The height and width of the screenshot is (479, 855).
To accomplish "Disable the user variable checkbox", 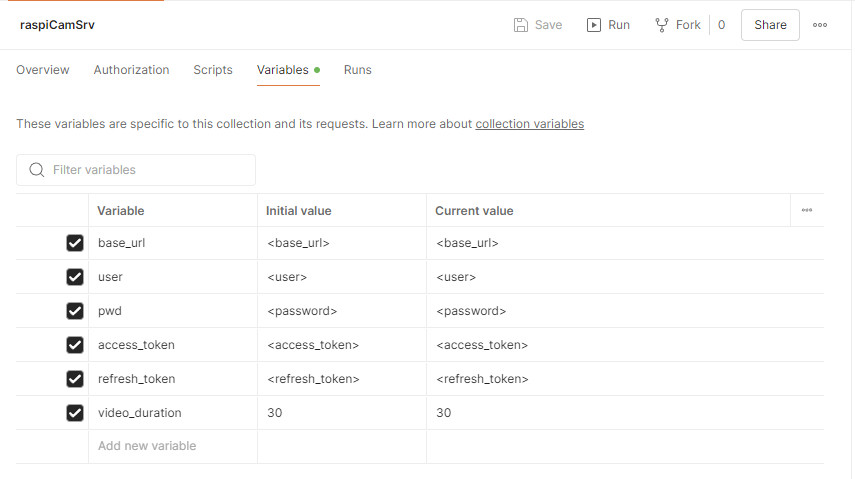I will click(x=74, y=277).
